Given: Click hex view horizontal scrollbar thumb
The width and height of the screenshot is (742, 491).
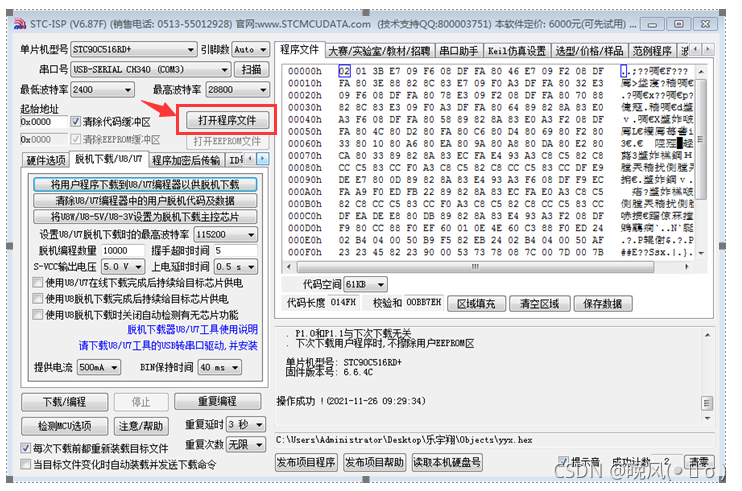Looking at the screenshot, I should [x=475, y=267].
